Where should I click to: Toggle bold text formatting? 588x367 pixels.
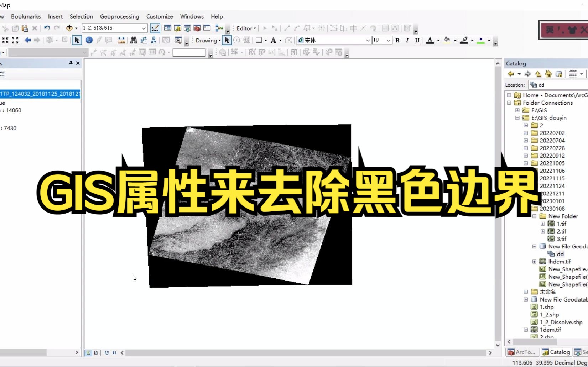[x=397, y=41]
